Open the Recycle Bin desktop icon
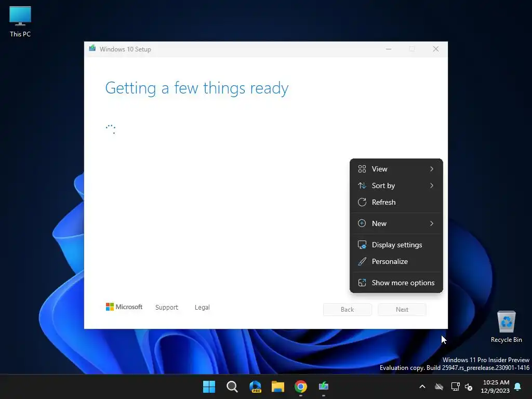Viewport: 532px width, 399px height. [506, 326]
